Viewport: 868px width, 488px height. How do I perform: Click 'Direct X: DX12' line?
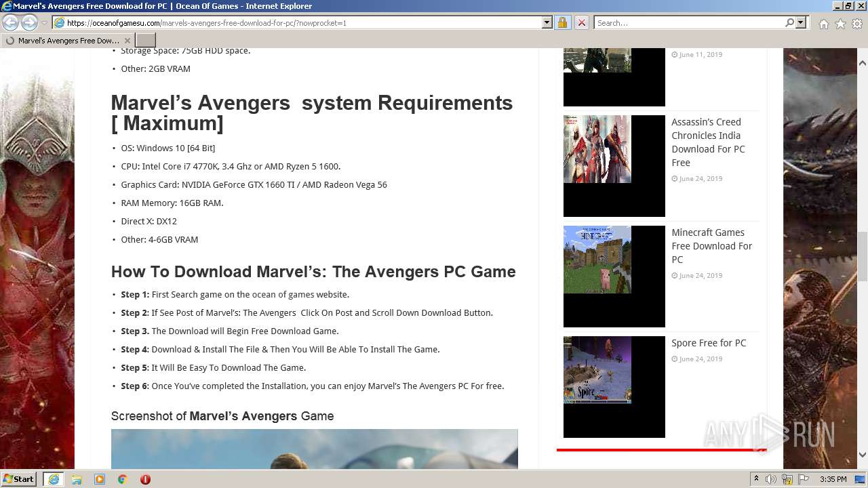coord(149,221)
